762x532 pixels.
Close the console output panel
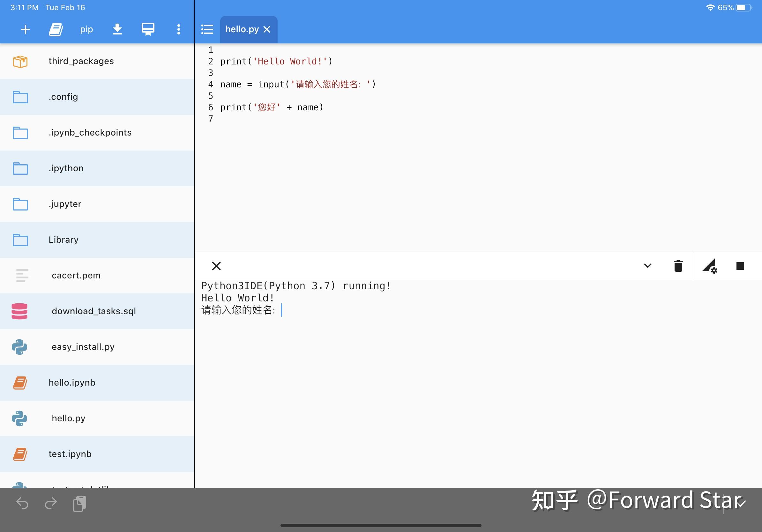point(216,266)
